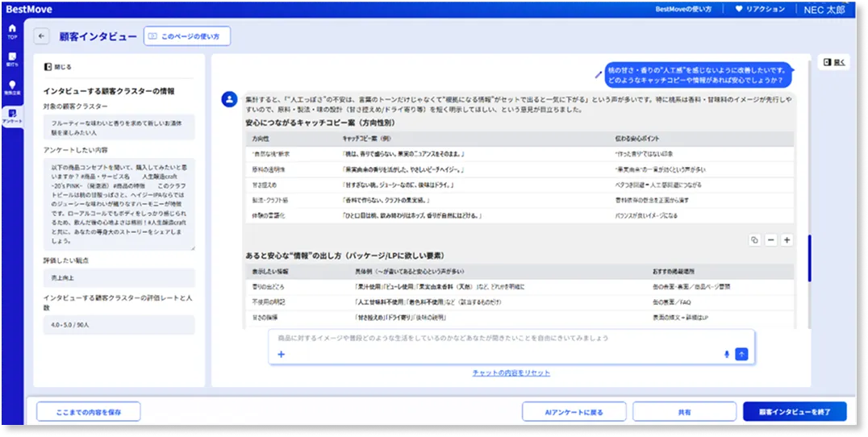This screenshot has width=868, height=437.
Task: Click AIアンケートに戻る button
Action: point(574,412)
